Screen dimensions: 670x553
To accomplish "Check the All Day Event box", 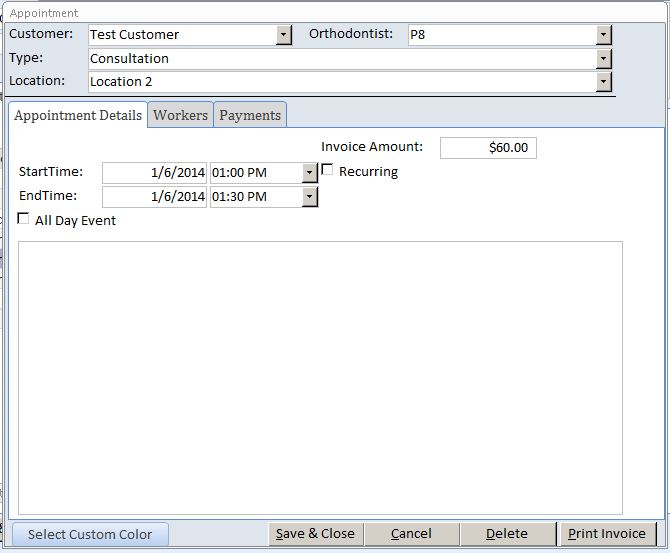I will (x=23, y=219).
